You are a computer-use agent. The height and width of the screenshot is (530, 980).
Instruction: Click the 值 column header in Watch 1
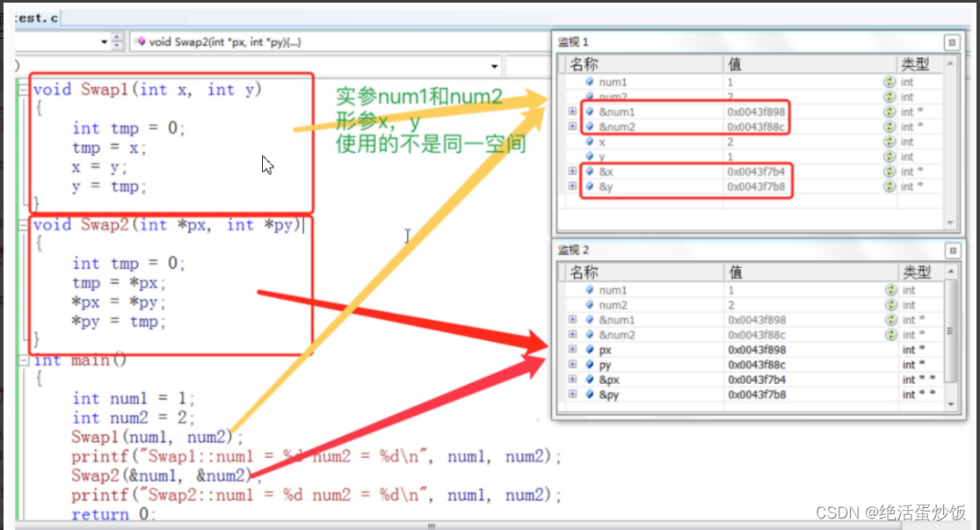click(x=810, y=64)
